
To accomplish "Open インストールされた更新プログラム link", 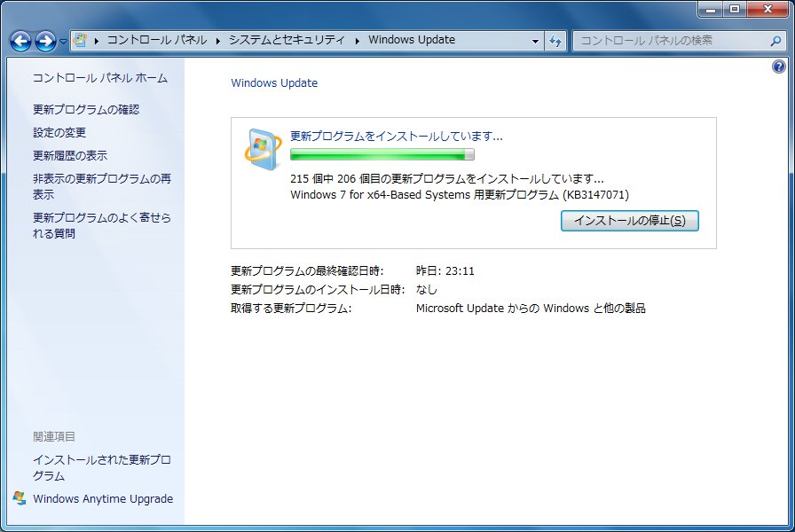I will coord(102,467).
